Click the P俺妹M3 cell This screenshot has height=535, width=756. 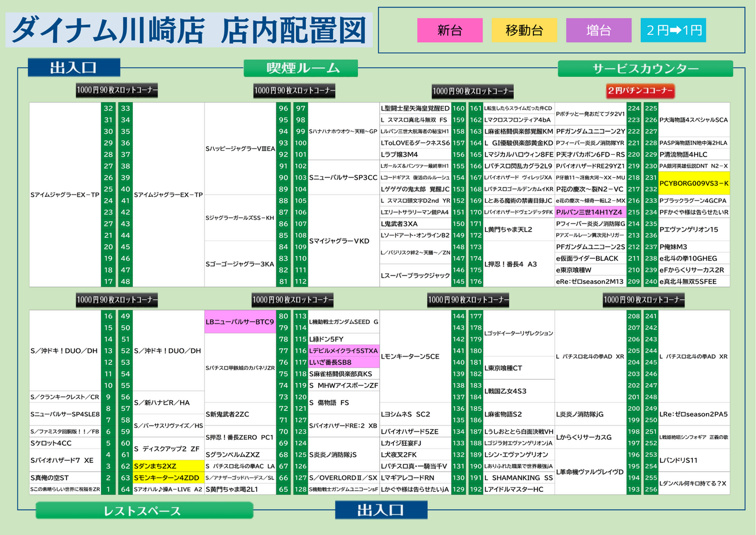click(x=694, y=247)
